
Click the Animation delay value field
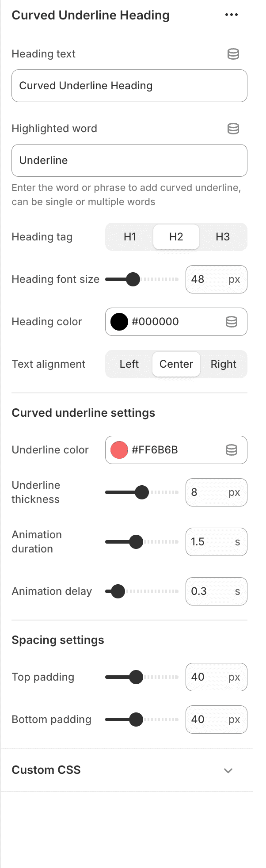tap(216, 591)
